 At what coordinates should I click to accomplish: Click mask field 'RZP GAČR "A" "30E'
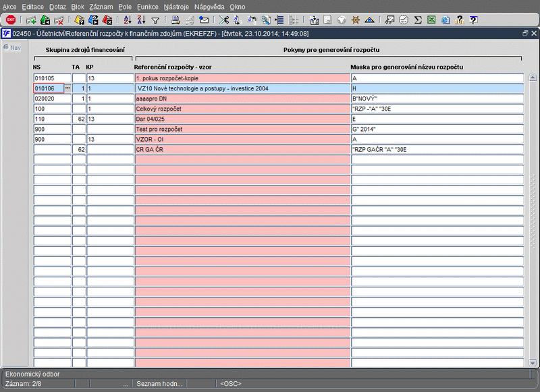(x=437, y=149)
